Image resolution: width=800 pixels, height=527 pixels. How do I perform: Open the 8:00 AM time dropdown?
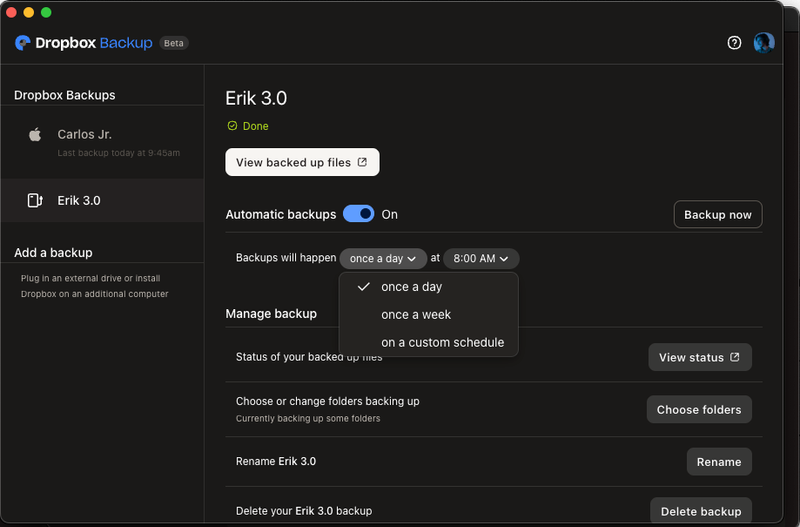[481, 258]
